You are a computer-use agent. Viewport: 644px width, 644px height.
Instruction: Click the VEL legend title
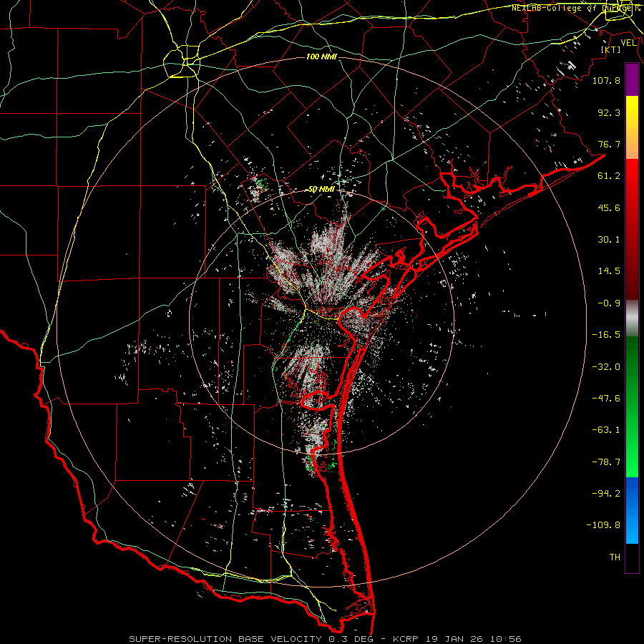[629, 43]
